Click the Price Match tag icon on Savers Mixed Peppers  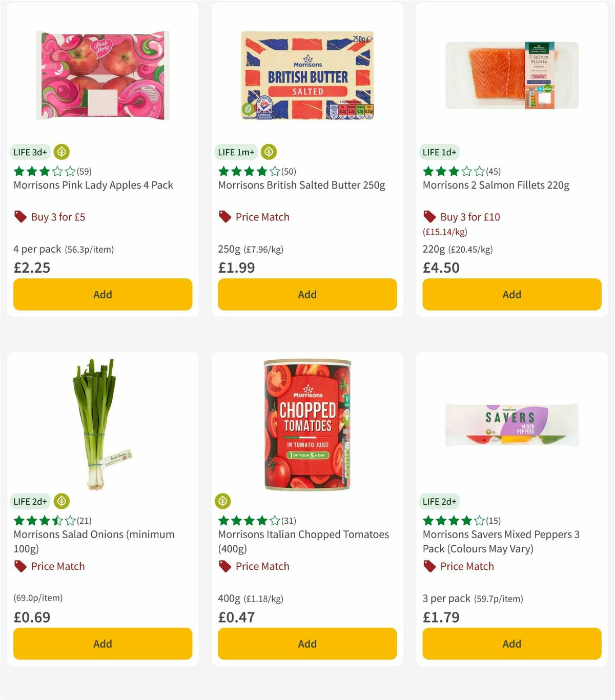[429, 566]
